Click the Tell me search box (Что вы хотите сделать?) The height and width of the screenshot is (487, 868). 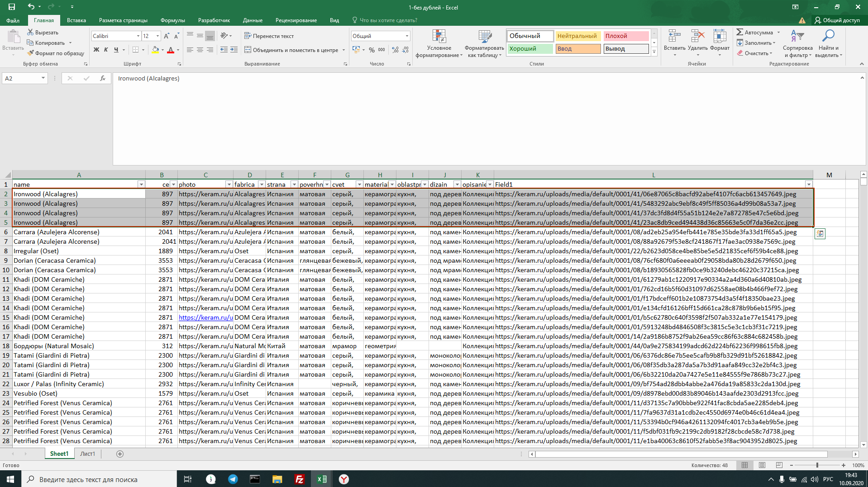point(386,20)
